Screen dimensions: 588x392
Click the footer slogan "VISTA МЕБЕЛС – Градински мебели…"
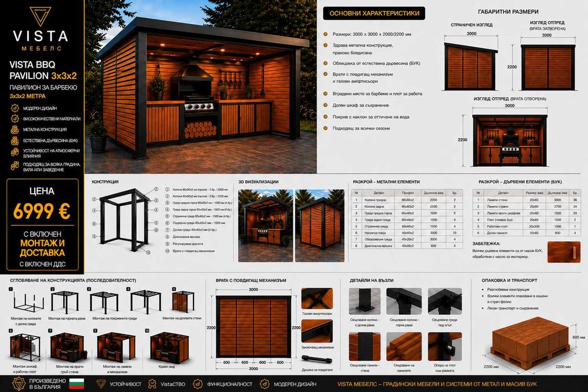pyautogui.click(x=437, y=384)
